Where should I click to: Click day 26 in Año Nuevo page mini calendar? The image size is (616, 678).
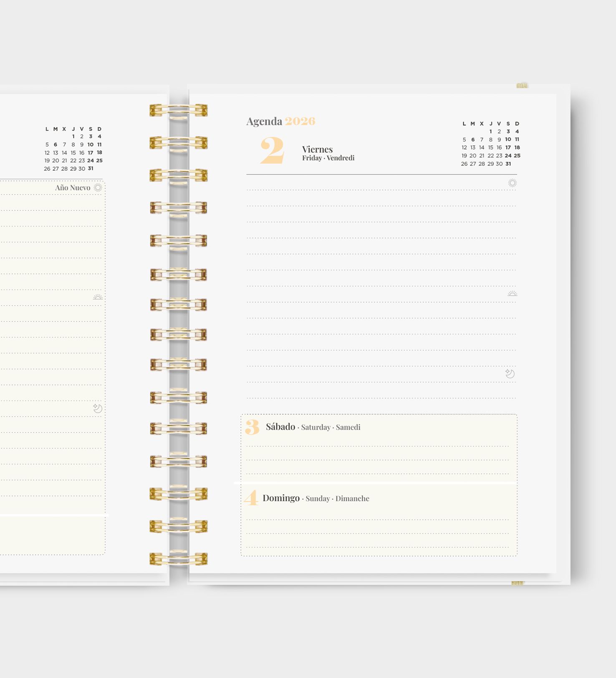coord(47,169)
